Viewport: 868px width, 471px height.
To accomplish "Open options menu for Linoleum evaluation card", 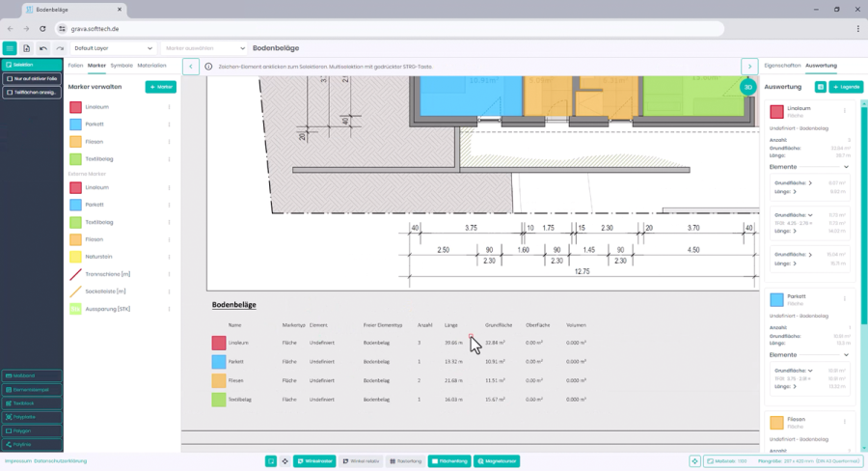I will click(846, 111).
